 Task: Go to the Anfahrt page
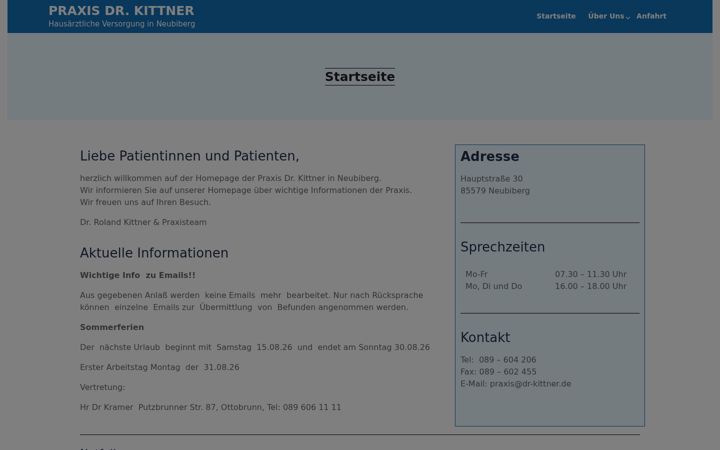(x=651, y=16)
